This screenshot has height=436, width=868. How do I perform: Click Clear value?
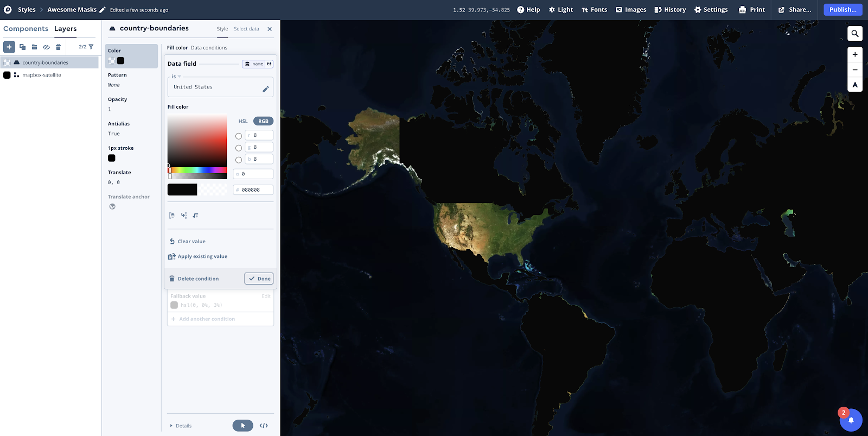point(187,242)
